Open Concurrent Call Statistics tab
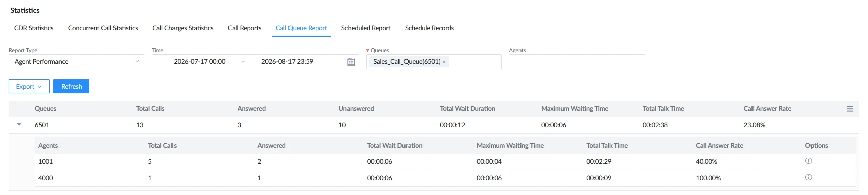The height and width of the screenshot is (195, 868). coord(103,28)
